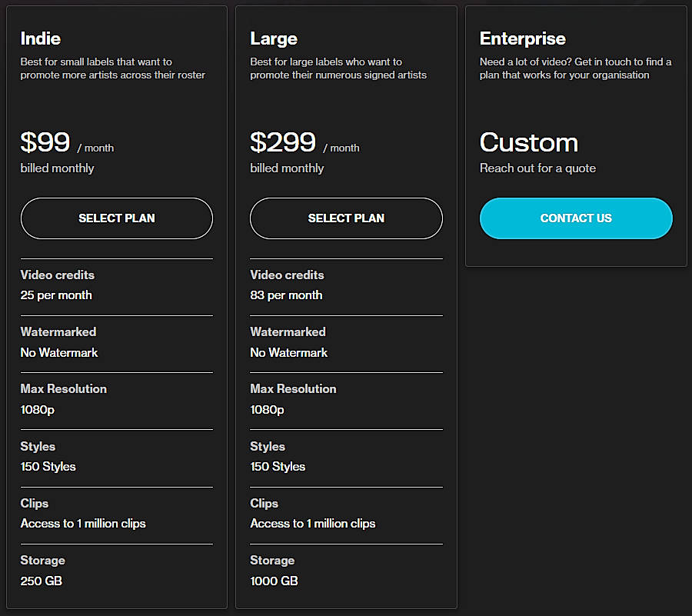
Task: Click the Contact Us button for Enterprise
Action: point(576,218)
